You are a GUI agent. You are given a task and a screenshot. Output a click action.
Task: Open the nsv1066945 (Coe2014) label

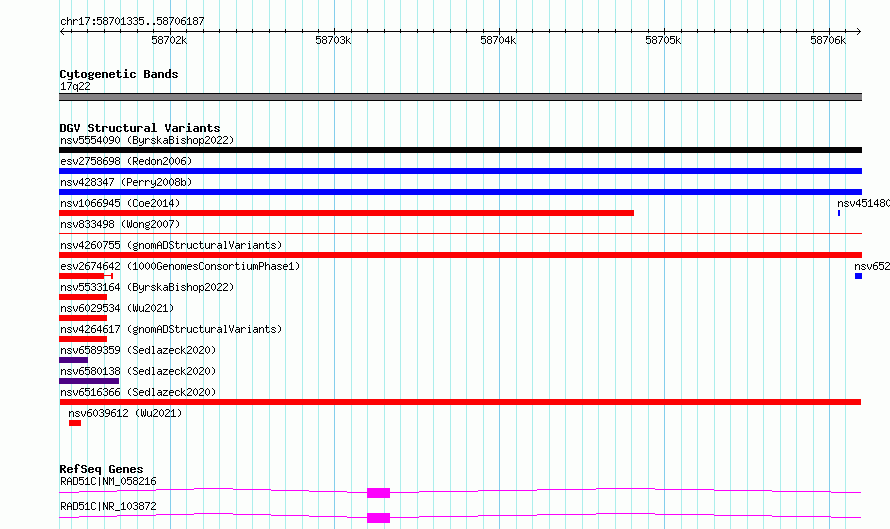[x=120, y=203]
